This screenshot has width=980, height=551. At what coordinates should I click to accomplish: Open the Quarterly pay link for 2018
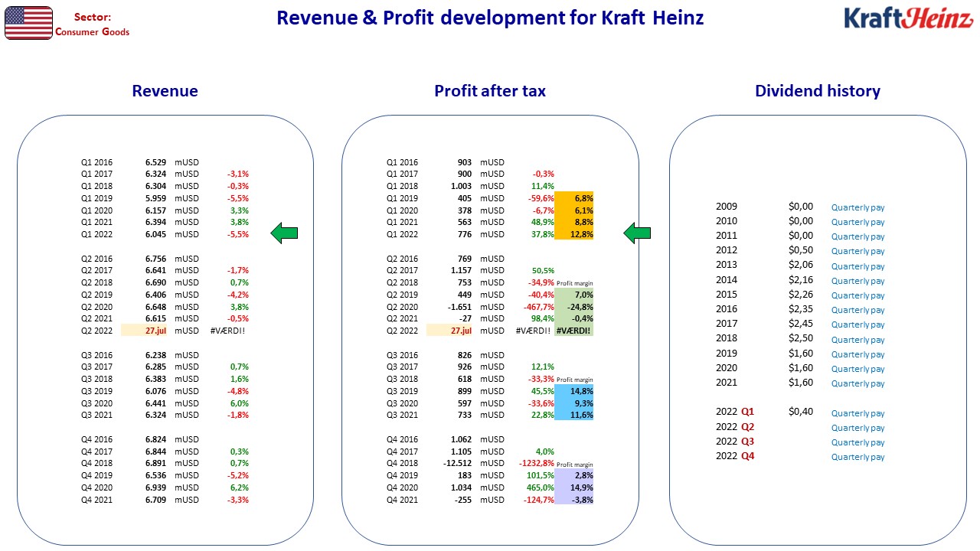857,339
